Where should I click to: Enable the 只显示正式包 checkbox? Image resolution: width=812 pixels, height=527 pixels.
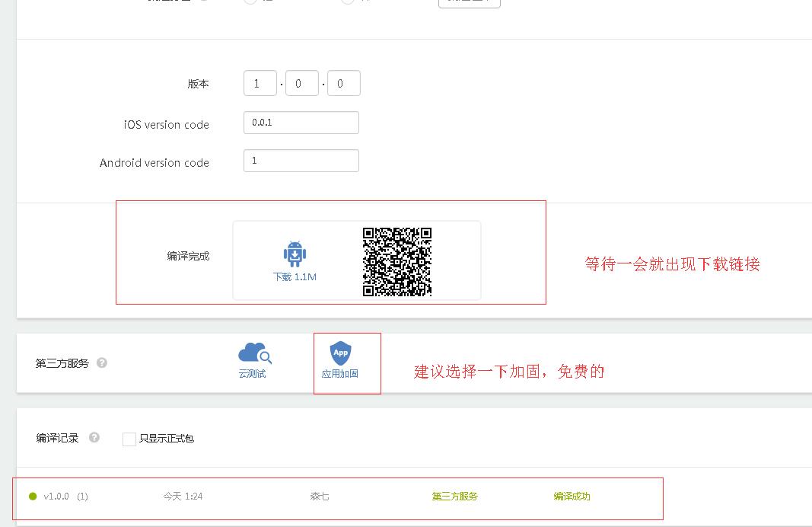[129, 439]
